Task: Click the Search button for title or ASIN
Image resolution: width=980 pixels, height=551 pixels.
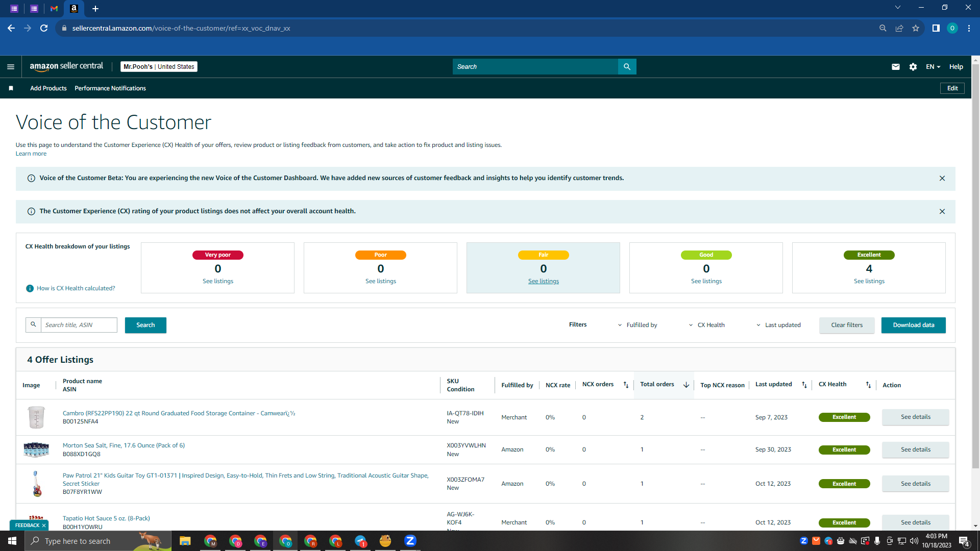Action: point(145,325)
